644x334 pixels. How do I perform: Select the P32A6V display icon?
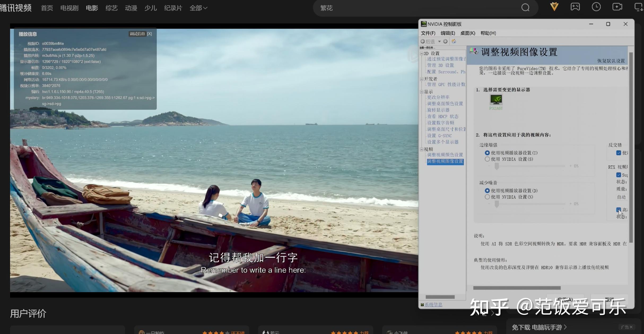tap(496, 100)
